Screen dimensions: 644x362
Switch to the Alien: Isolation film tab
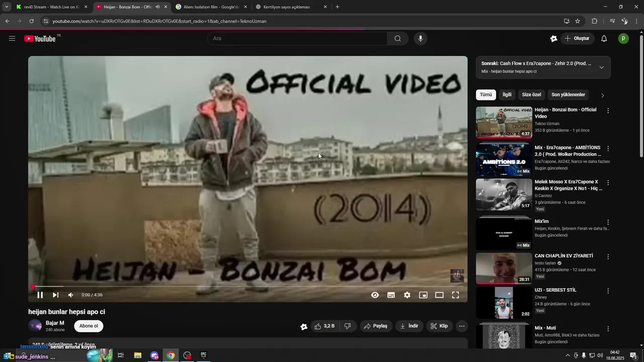211,7
